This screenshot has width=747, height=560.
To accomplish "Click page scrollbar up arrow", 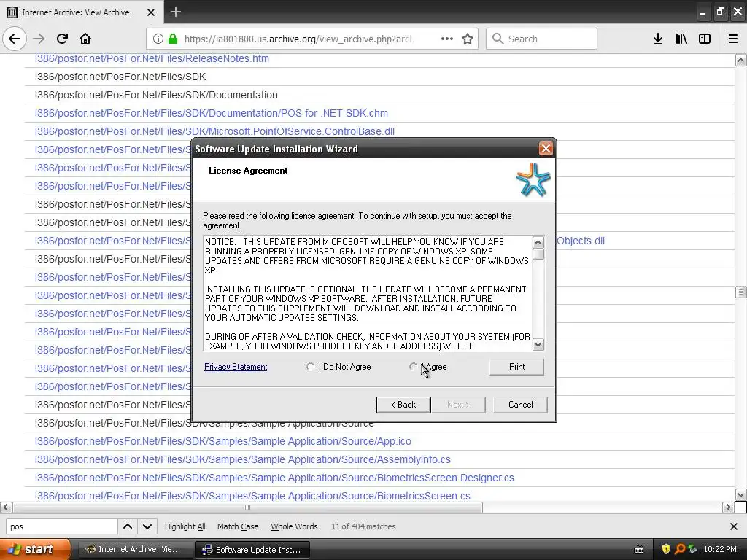I will (x=740, y=60).
